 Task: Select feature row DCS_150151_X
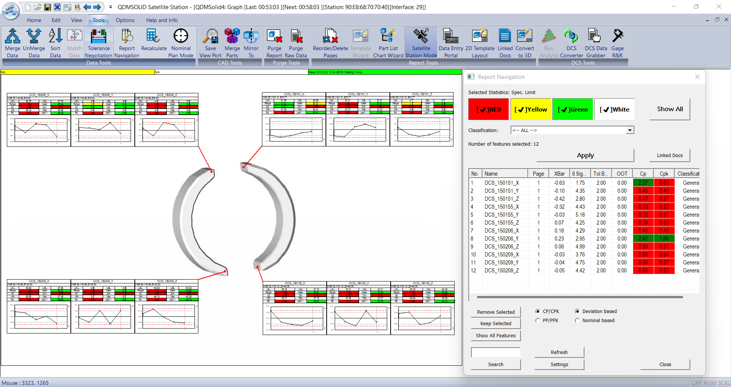click(584, 183)
